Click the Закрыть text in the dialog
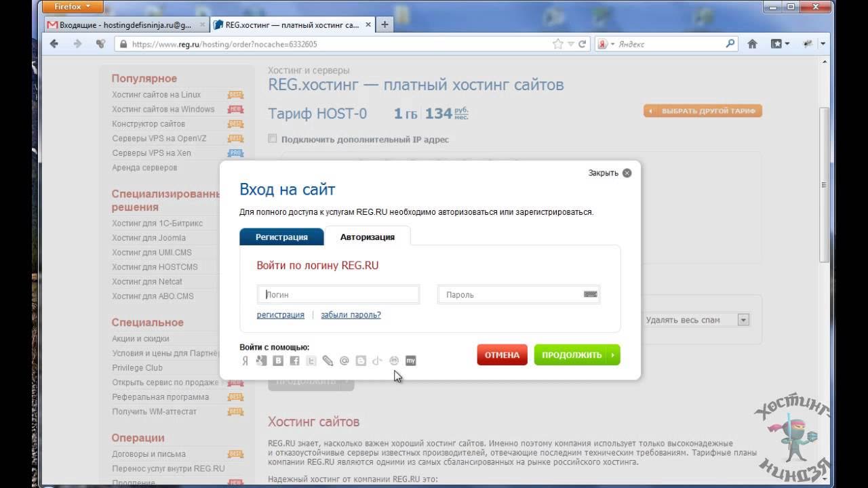The height and width of the screenshot is (488, 868). pyautogui.click(x=603, y=173)
